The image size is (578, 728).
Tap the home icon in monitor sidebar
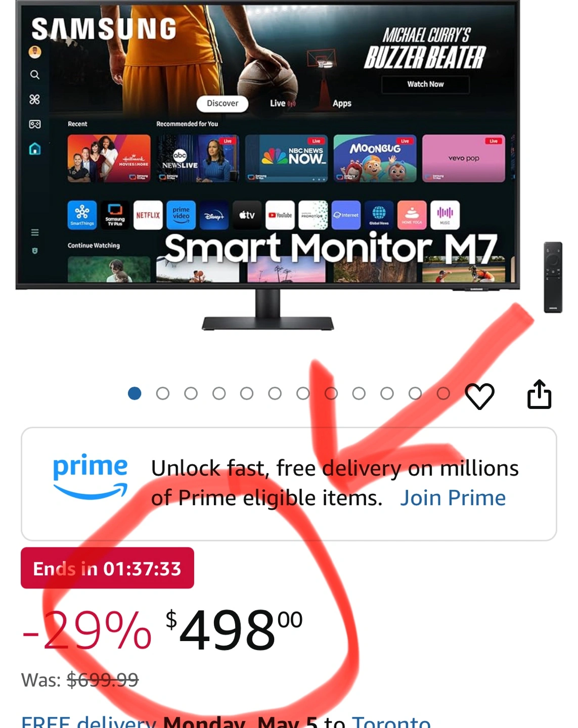(x=34, y=149)
